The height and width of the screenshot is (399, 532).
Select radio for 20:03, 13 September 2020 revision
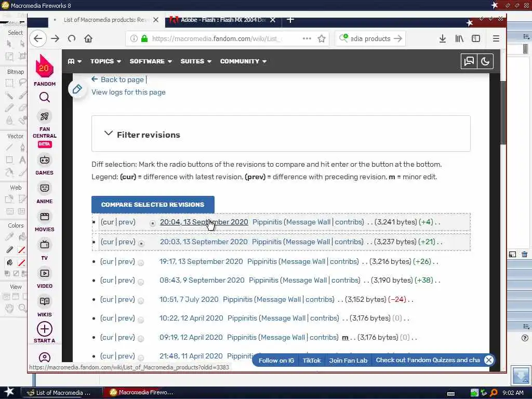pos(141,243)
